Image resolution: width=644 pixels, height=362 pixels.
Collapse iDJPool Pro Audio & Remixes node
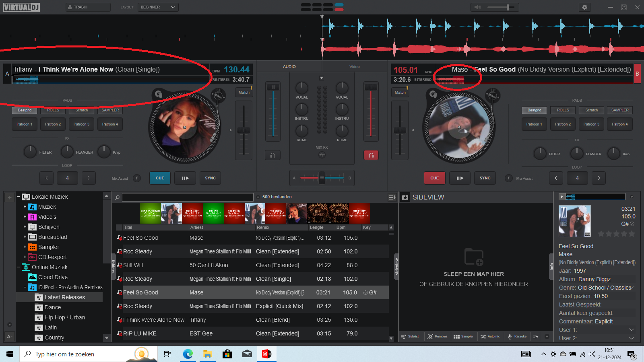(25, 287)
